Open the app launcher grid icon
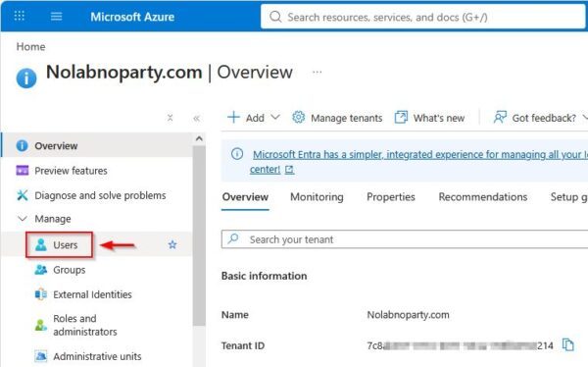588x367 pixels. pyautogui.click(x=20, y=16)
